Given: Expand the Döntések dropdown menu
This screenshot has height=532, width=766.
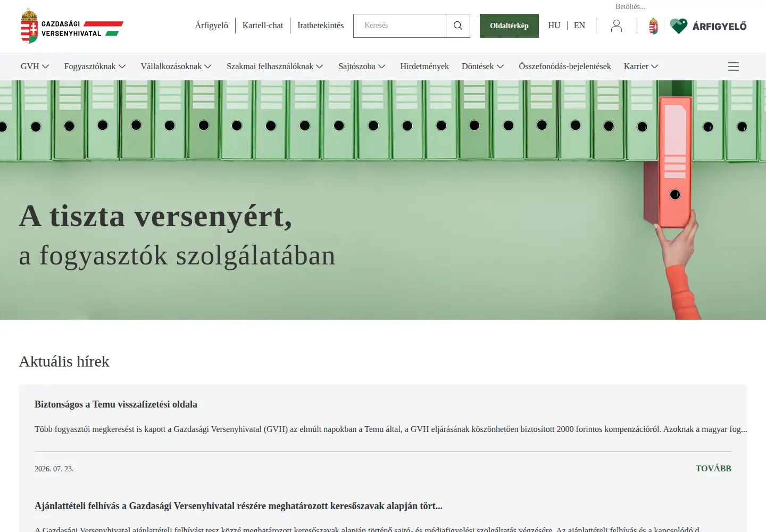Looking at the screenshot, I should pos(482,66).
